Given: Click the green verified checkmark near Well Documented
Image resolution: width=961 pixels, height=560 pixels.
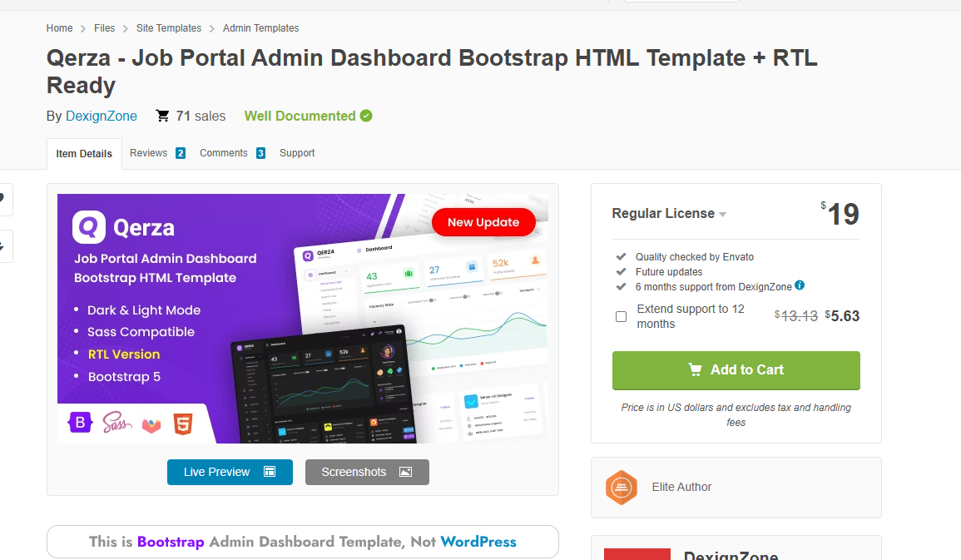Looking at the screenshot, I should pos(366,116).
